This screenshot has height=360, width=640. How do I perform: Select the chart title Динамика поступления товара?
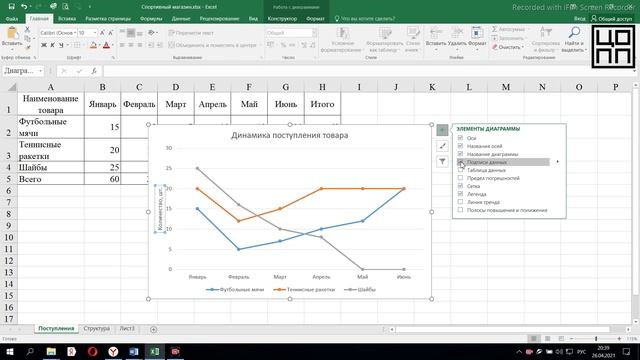point(289,135)
